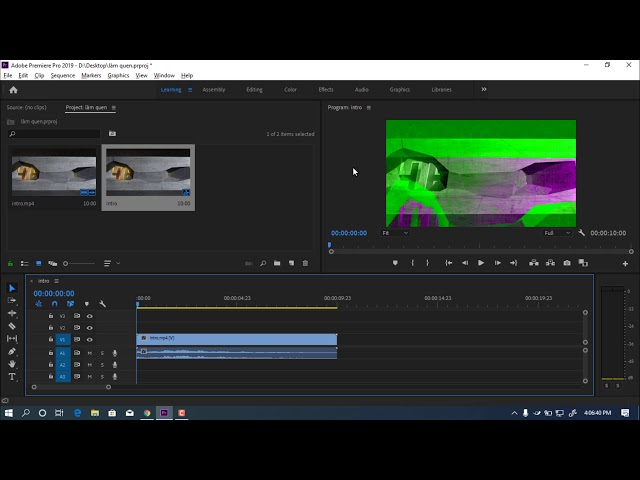Open the Fit zoom level dropdown
This screenshot has width=640, height=480.
coord(395,233)
